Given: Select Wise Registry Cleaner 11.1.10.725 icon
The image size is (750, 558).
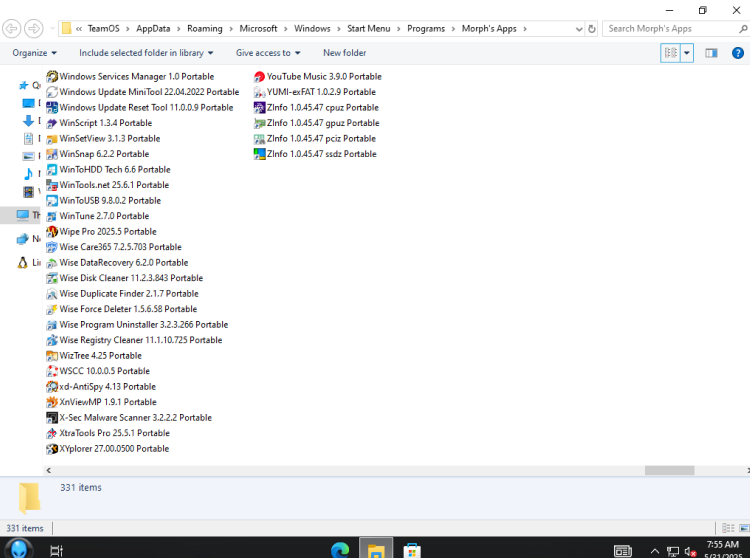Looking at the screenshot, I should 52,340.
